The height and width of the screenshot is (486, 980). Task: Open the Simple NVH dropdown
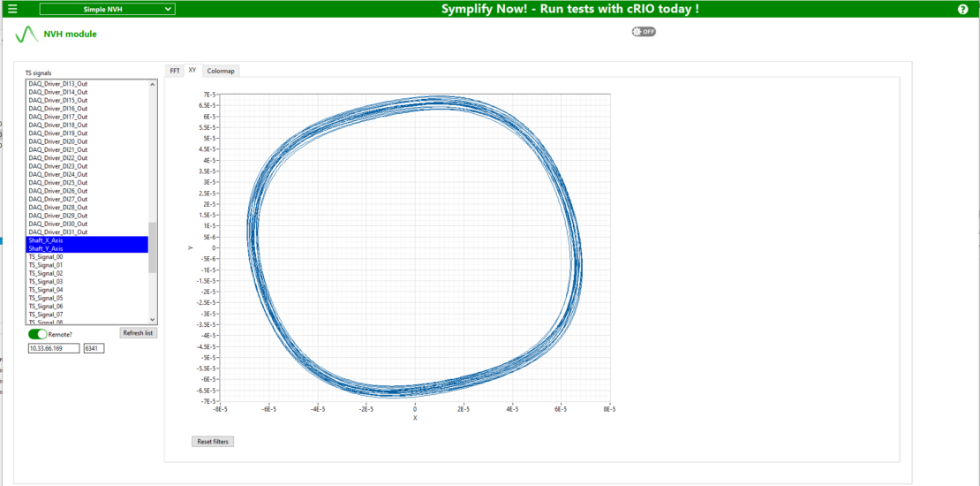point(107,9)
